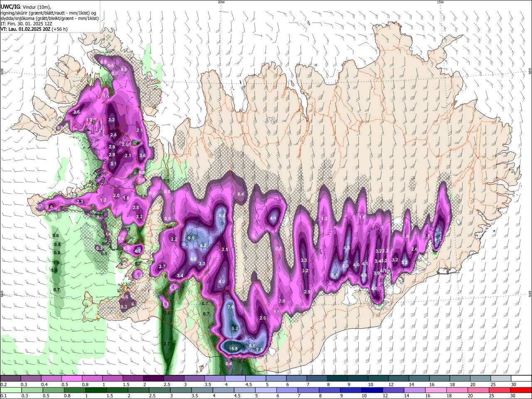532x399 pixels.
Task: Select the 9.2 value above the 16.8 maximum
Action: click(234, 328)
